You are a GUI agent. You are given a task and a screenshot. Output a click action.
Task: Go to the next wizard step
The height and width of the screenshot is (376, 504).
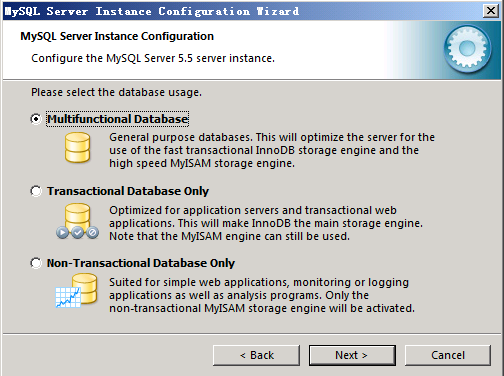tap(352, 355)
